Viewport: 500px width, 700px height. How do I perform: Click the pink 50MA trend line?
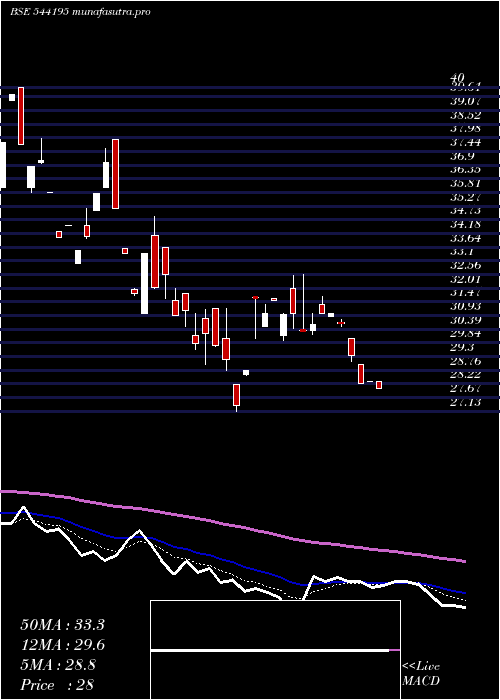(x=233, y=526)
